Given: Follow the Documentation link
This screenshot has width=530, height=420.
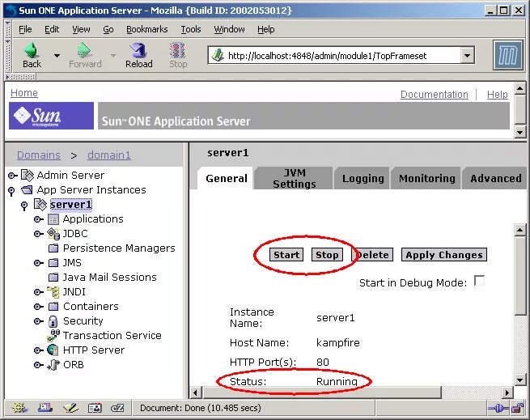Looking at the screenshot, I should pyautogui.click(x=435, y=95).
